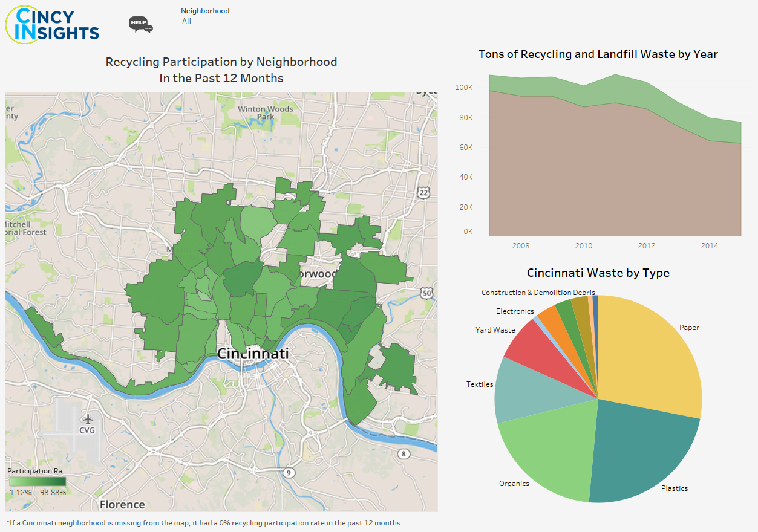Click the Plastics pie label
Viewport: 758px width, 532px height.
[x=675, y=488]
